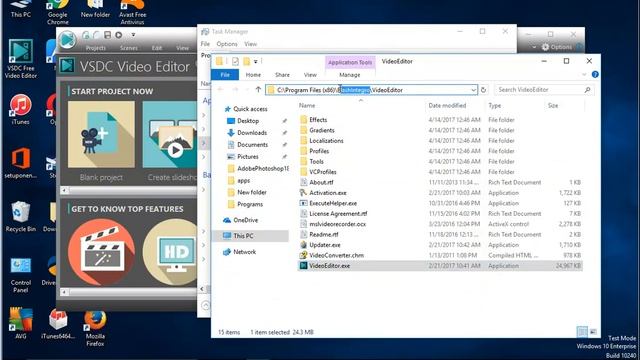The width and height of the screenshot is (640, 360).
Task: Select Quick access in navigation pane
Action: (250, 109)
